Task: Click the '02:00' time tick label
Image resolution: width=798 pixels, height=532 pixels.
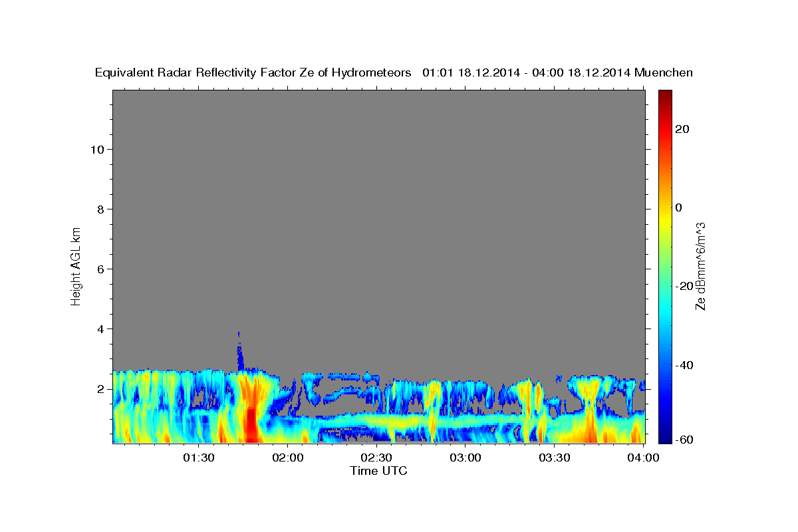Action: click(288, 458)
